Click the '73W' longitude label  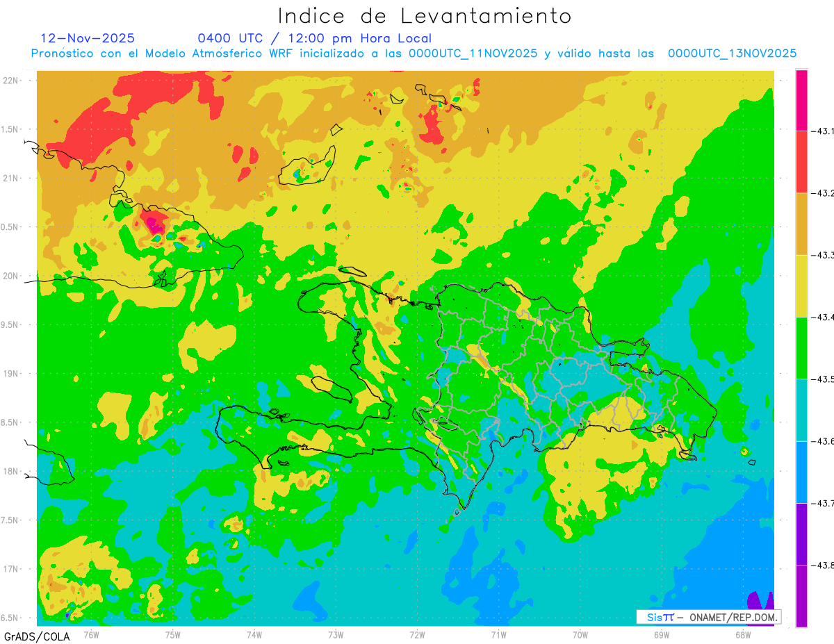click(336, 634)
